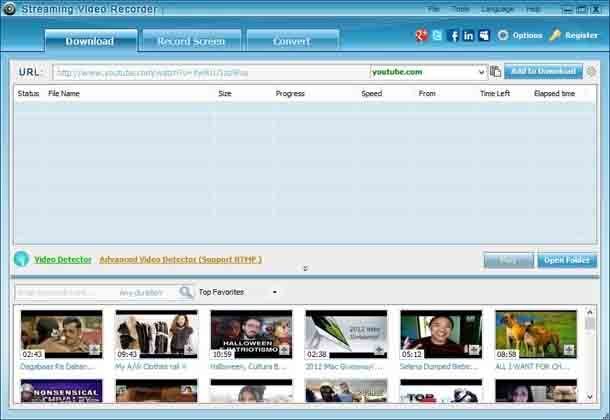Open the Halloween Patriotismo thumbnail
The width and height of the screenshot is (610, 420).
(x=251, y=334)
